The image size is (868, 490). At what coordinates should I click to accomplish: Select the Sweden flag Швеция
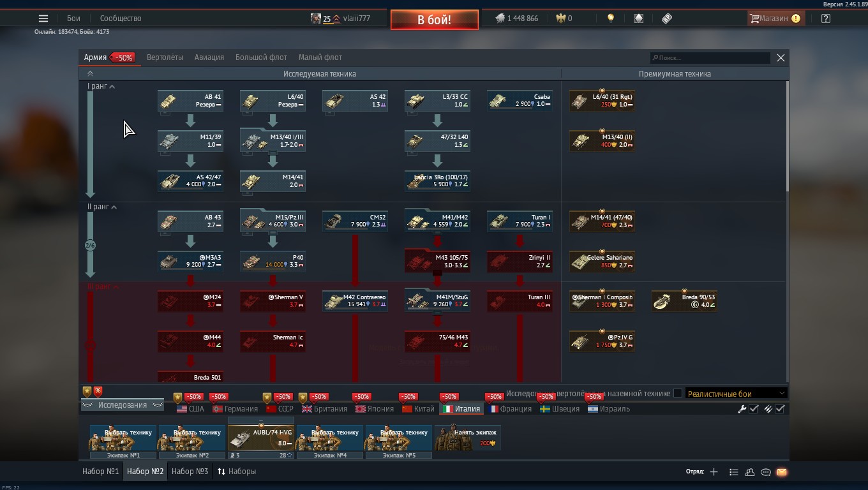(x=560, y=409)
